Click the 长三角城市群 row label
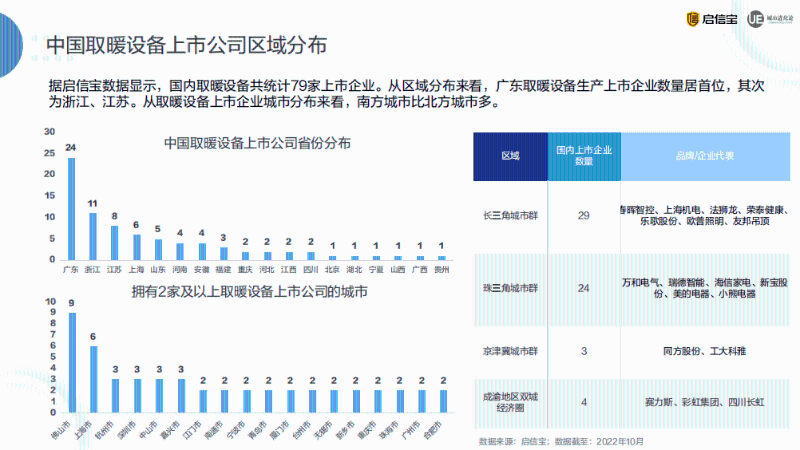The width and height of the screenshot is (800, 450). [x=510, y=216]
